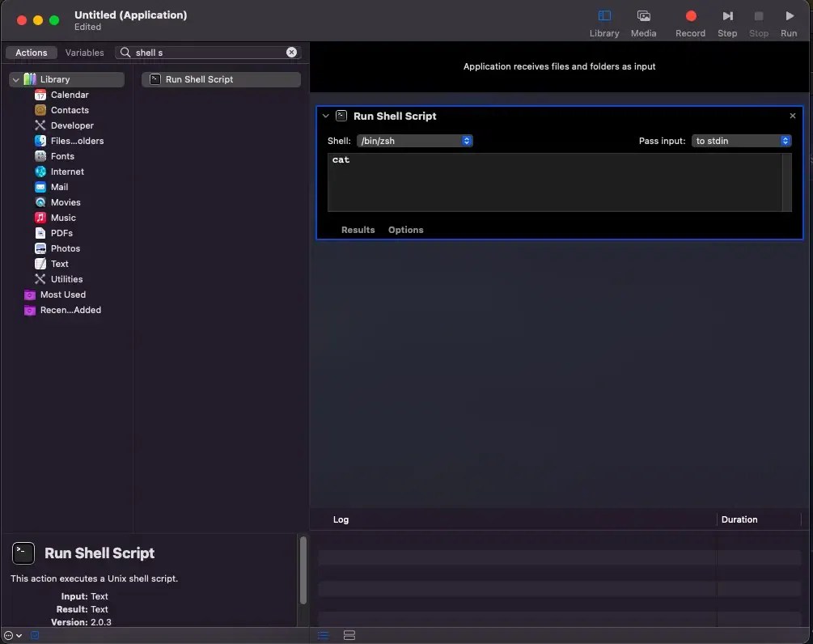The height and width of the screenshot is (644, 813).
Task: Select the Music category
Action: click(x=63, y=218)
